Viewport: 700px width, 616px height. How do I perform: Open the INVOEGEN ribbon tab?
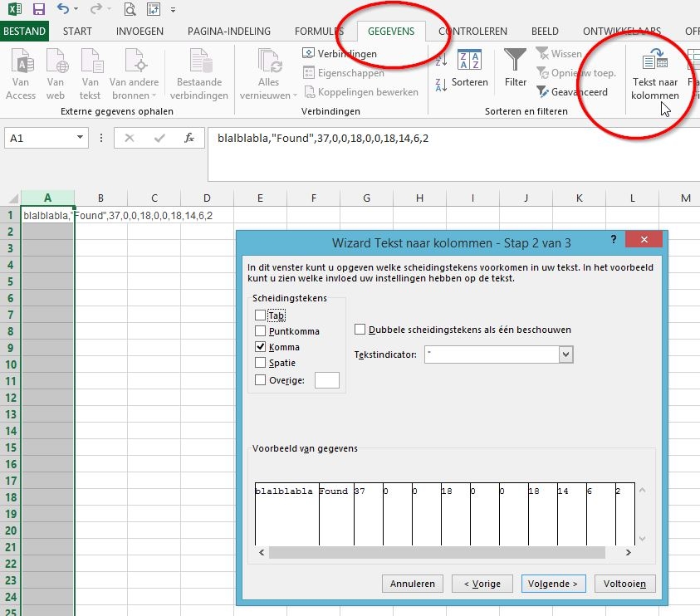140,31
